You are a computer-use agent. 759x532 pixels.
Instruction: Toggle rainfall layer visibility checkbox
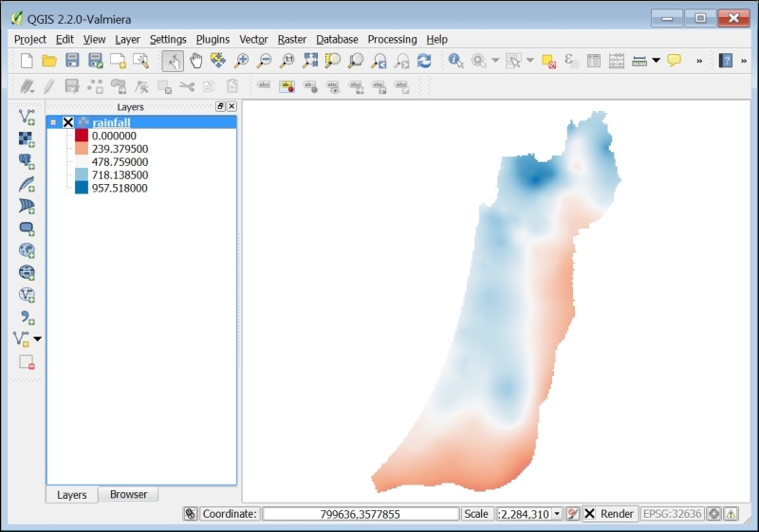pyautogui.click(x=68, y=122)
